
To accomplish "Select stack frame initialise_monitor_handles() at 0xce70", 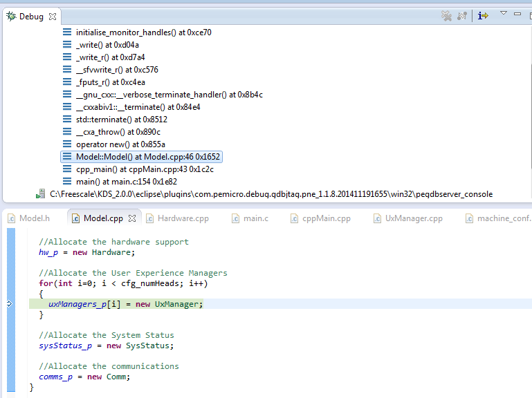I will 143,32.
